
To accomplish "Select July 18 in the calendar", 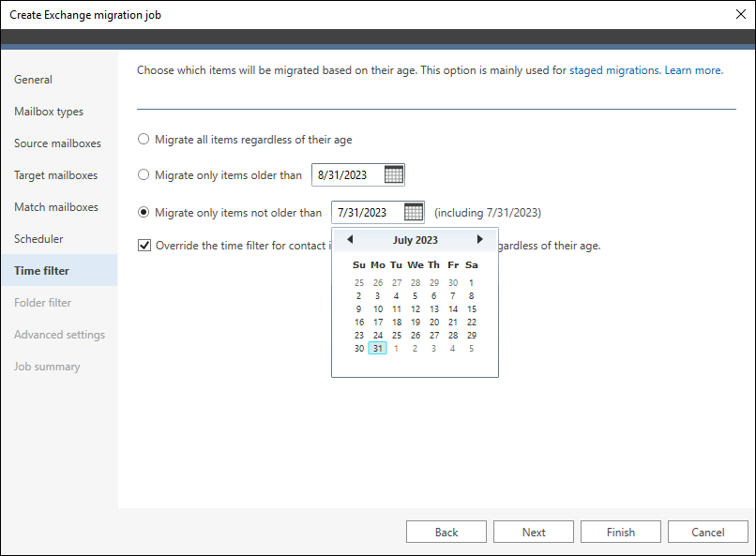I will (x=397, y=322).
